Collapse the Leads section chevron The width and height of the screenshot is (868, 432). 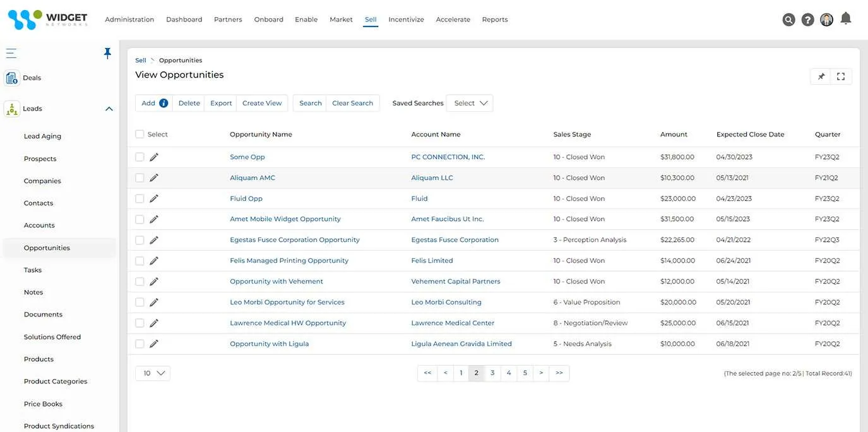109,109
